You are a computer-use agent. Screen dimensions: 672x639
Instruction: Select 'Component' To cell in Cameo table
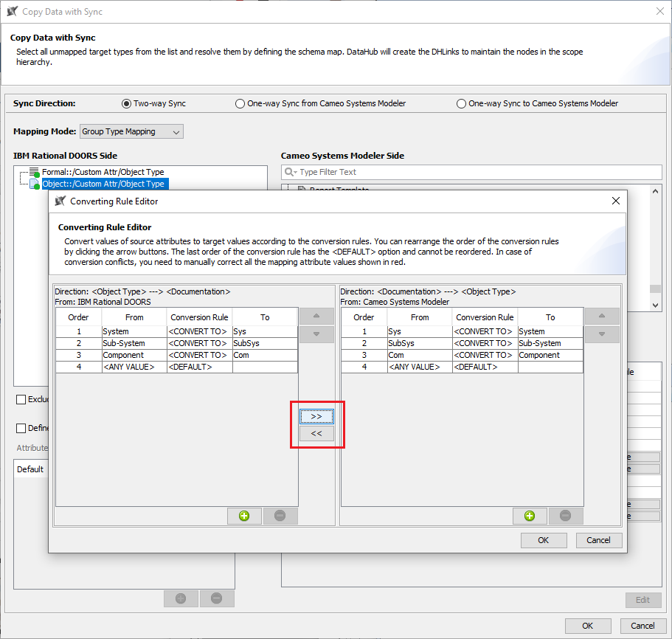pyautogui.click(x=550, y=355)
